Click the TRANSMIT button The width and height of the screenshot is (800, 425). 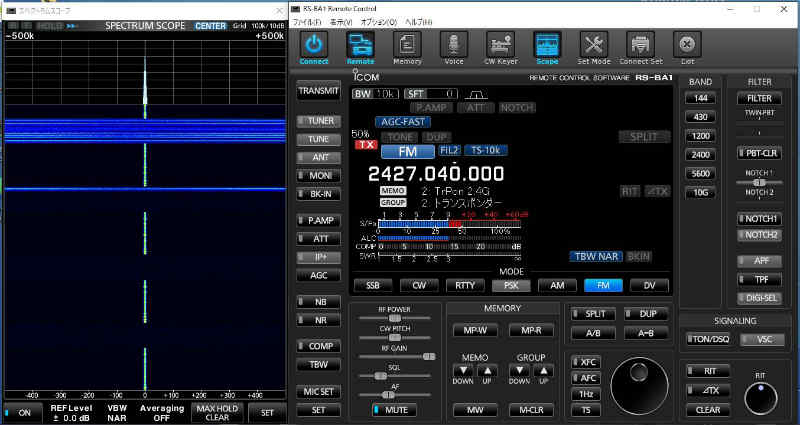[318, 91]
